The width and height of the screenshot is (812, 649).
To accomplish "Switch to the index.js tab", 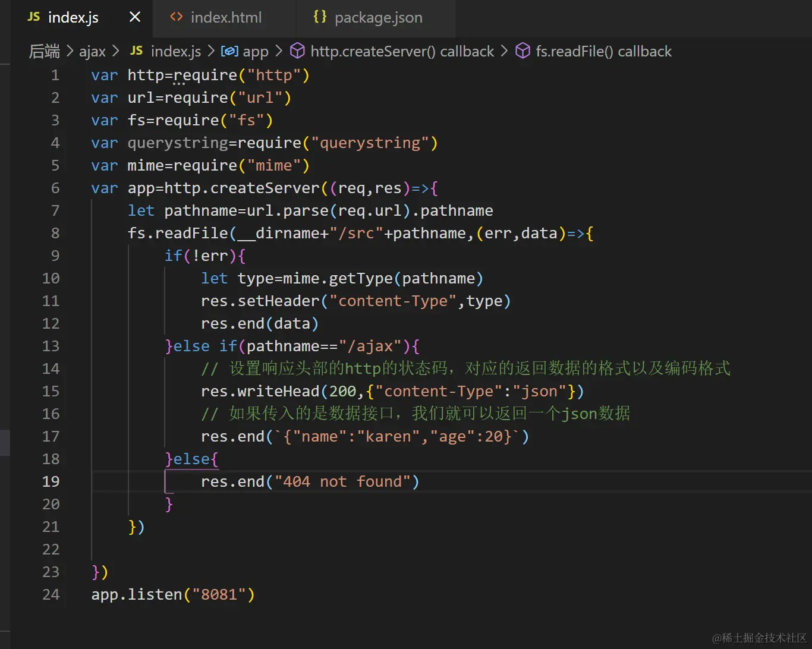I will tap(81, 17).
